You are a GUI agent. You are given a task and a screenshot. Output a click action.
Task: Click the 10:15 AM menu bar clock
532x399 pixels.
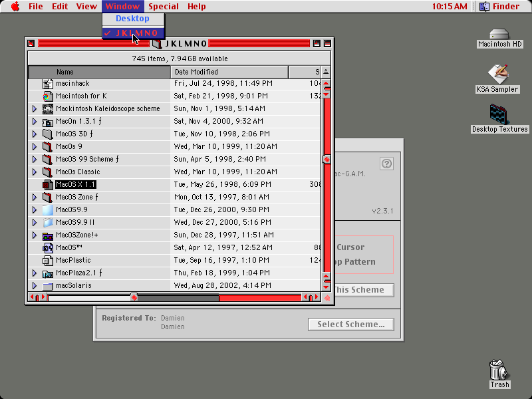point(450,7)
